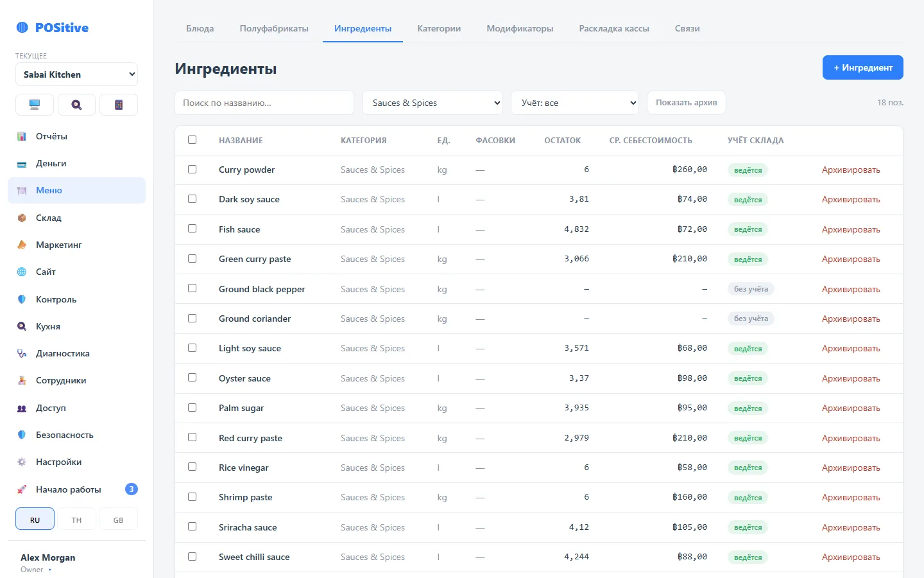The width and height of the screenshot is (924, 578).
Task: Open the calculator icon button
Action: pos(119,105)
